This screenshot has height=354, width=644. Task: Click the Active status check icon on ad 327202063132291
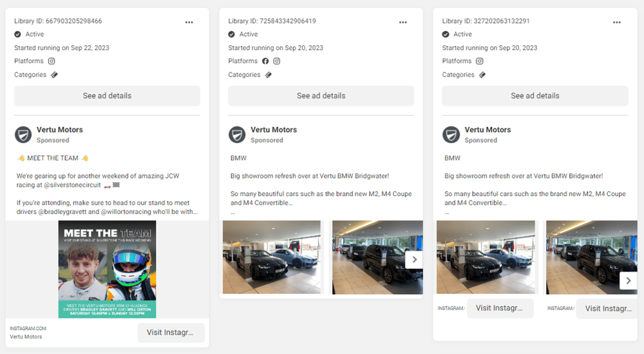point(446,34)
